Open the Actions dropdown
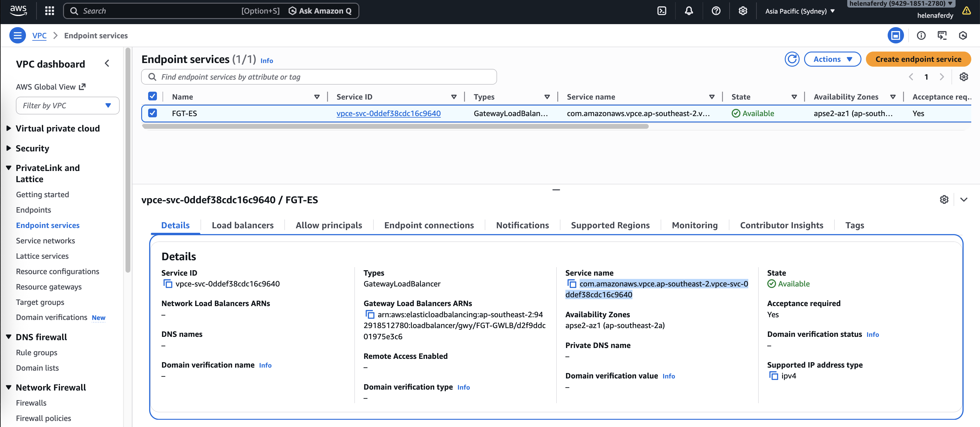Viewport: 980px width, 427px height. (832, 59)
